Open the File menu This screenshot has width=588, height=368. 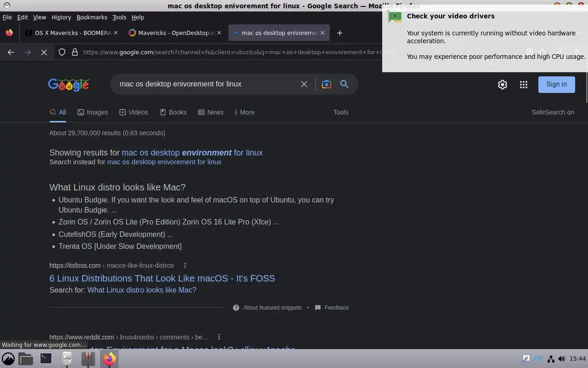[7, 17]
